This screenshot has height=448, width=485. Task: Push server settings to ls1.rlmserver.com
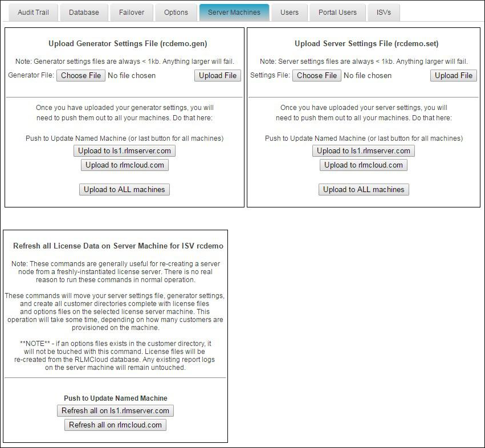tap(364, 150)
